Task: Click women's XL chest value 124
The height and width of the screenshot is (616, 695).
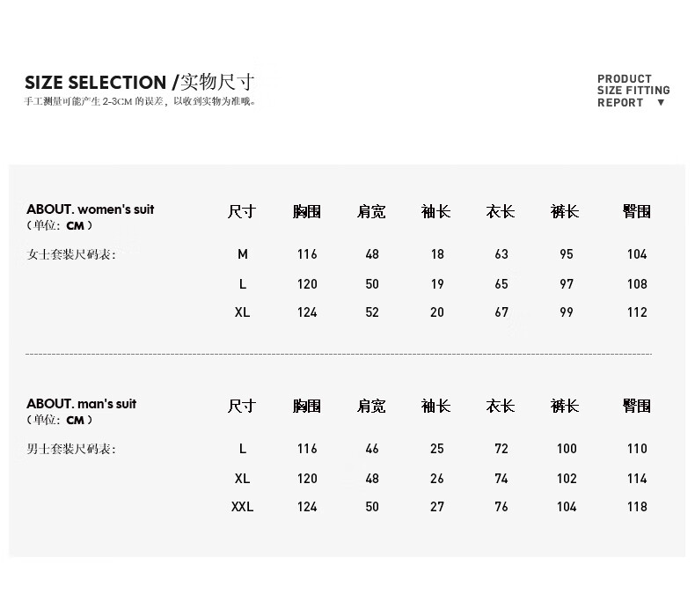Action: click(x=307, y=312)
